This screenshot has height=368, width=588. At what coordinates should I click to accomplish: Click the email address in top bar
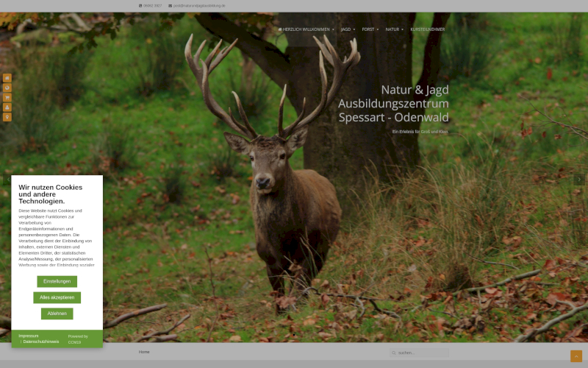[198, 5]
